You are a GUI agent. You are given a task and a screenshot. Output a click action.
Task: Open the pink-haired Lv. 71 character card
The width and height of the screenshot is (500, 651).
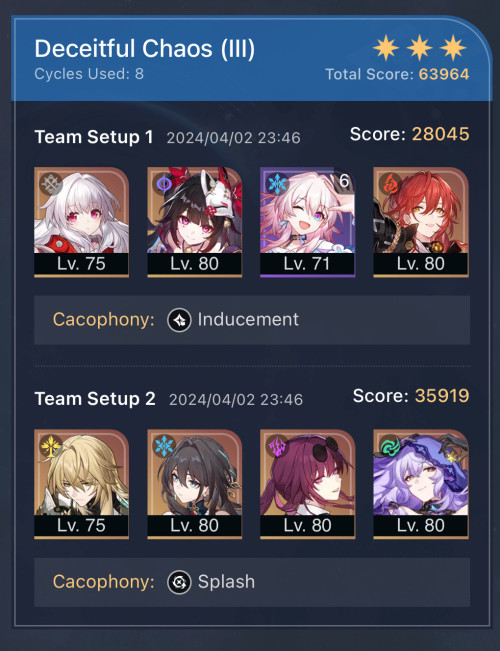coord(307,222)
